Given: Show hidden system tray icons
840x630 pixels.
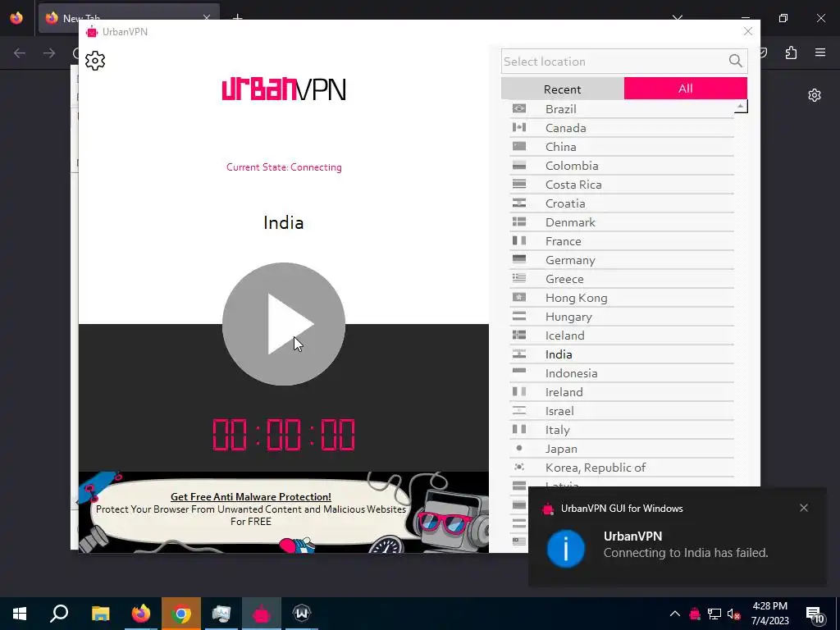Looking at the screenshot, I should coord(675,614).
